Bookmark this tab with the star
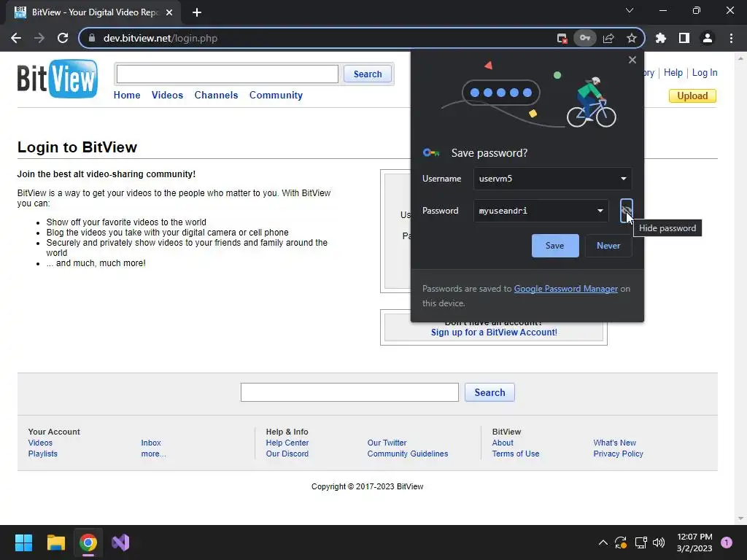Viewport: 747px width, 560px height. (632, 38)
